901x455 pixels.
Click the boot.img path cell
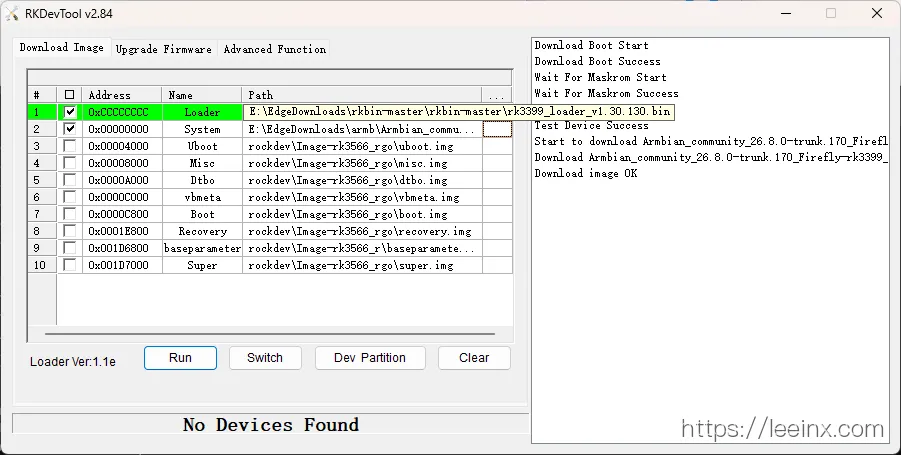(x=362, y=214)
